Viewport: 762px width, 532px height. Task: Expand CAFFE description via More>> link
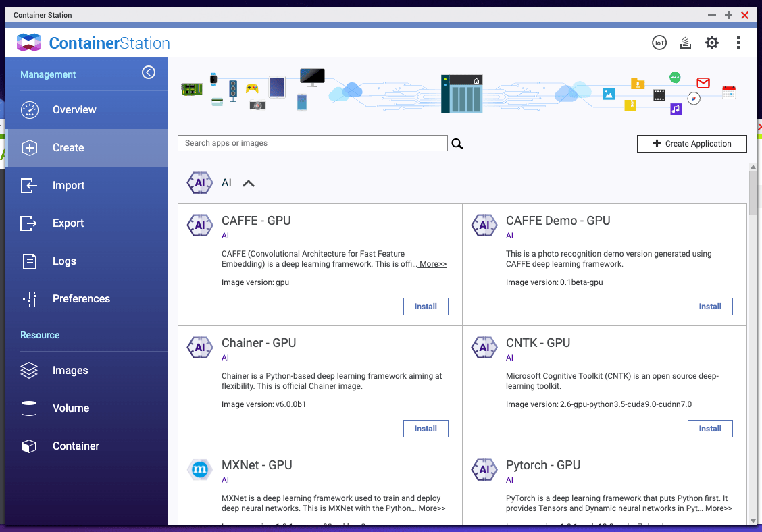[x=432, y=264]
